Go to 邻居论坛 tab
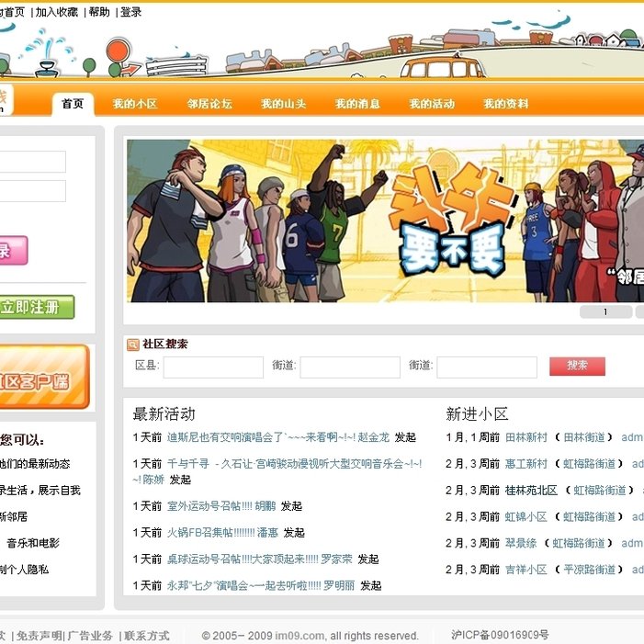 [x=209, y=104]
